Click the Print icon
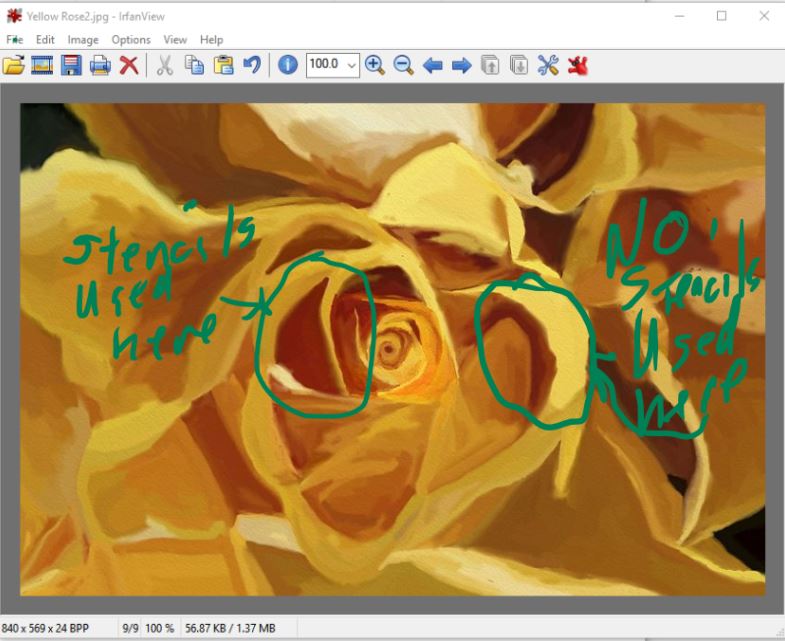 (100, 65)
